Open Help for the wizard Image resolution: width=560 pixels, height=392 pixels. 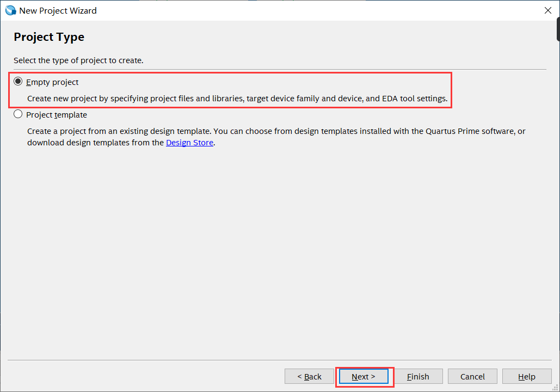(526, 376)
